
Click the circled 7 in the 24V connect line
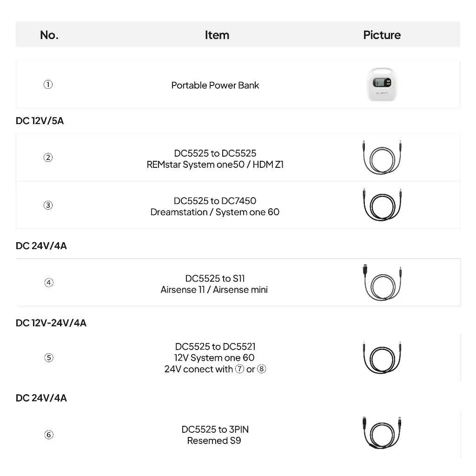click(x=240, y=370)
